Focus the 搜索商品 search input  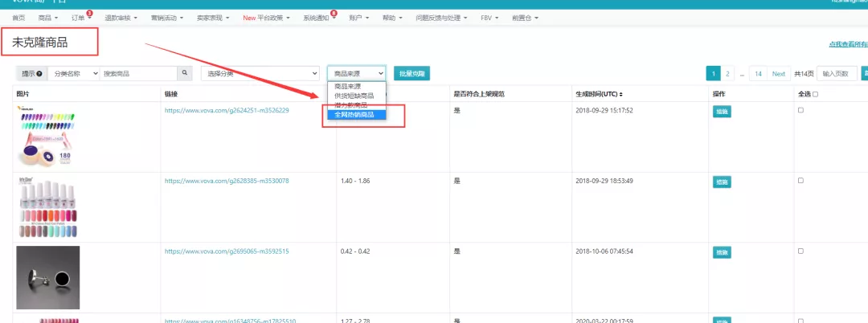point(138,74)
